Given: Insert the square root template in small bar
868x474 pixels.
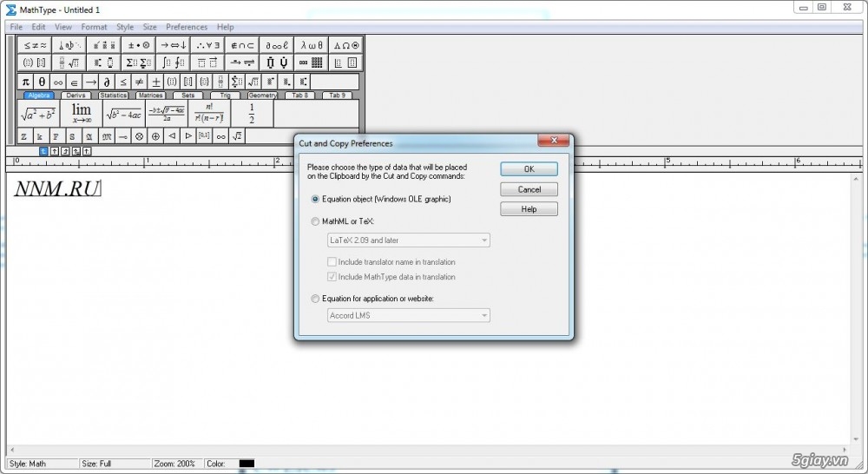Looking at the screenshot, I should coord(253,82).
